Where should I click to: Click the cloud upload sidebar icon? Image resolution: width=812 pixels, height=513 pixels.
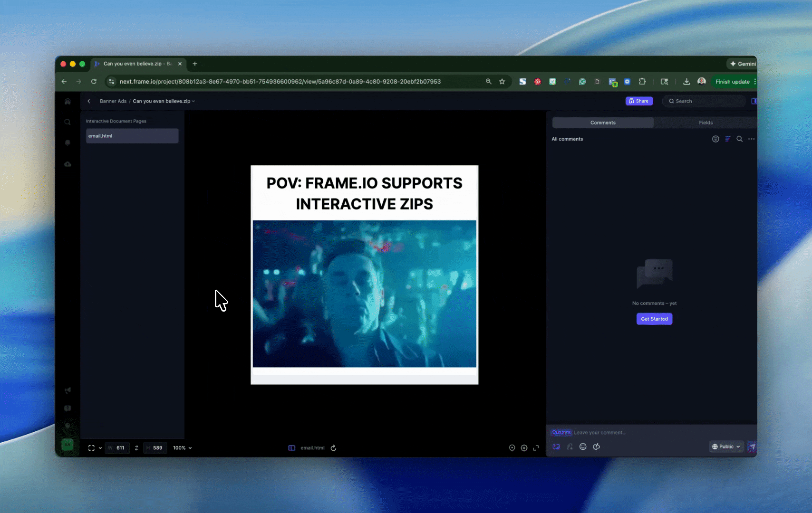pyautogui.click(x=68, y=164)
